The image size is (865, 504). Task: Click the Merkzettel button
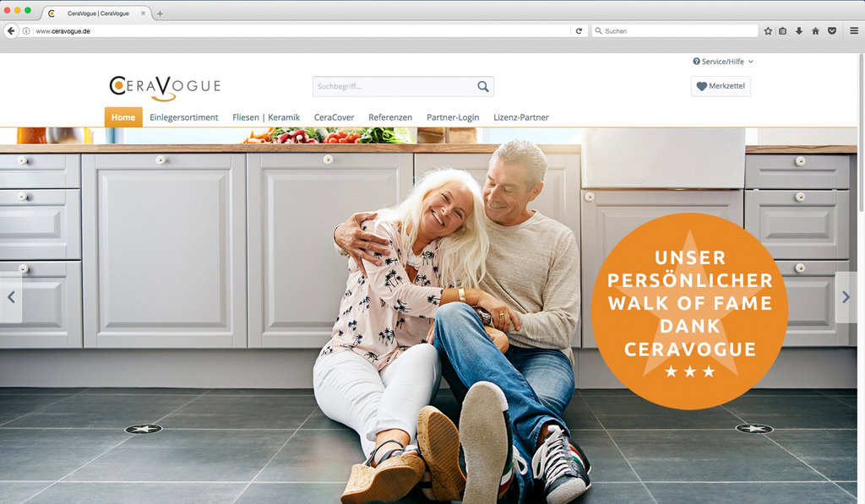click(721, 86)
